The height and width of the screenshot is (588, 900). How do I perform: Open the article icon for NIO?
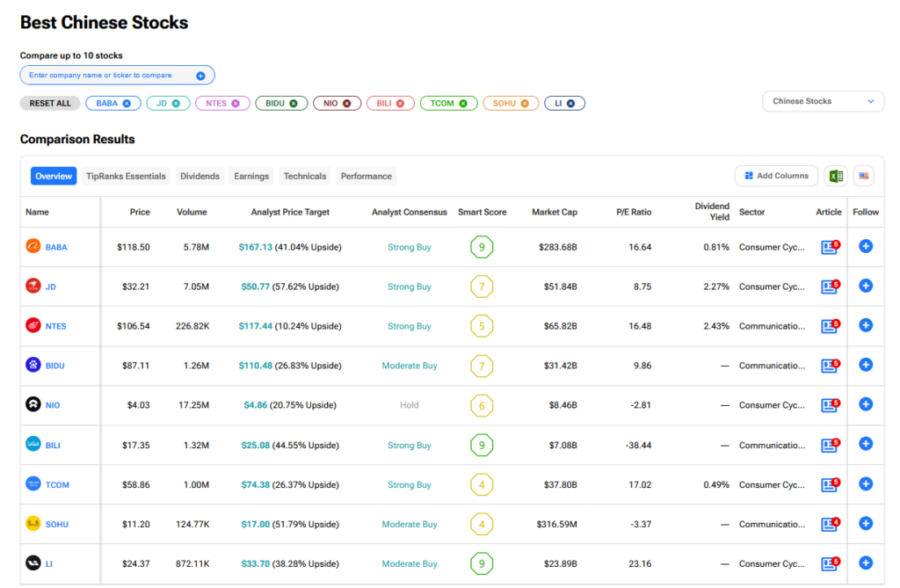point(830,405)
